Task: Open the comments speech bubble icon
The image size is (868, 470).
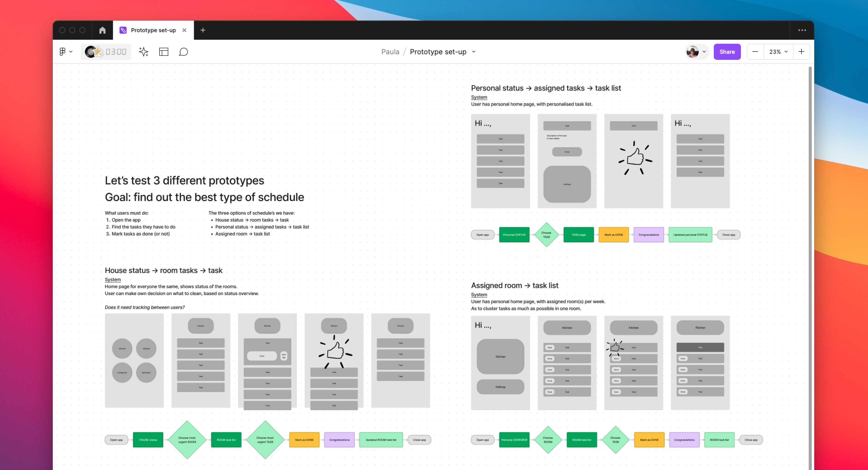Action: (x=183, y=52)
